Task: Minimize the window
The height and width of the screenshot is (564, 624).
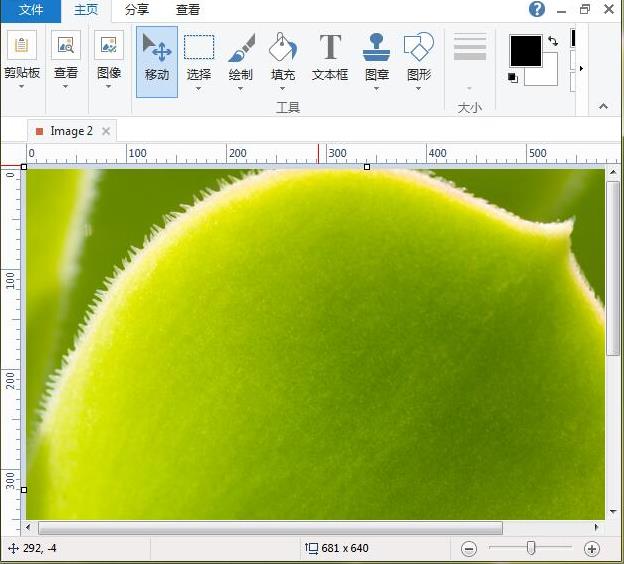Action: 562,10
